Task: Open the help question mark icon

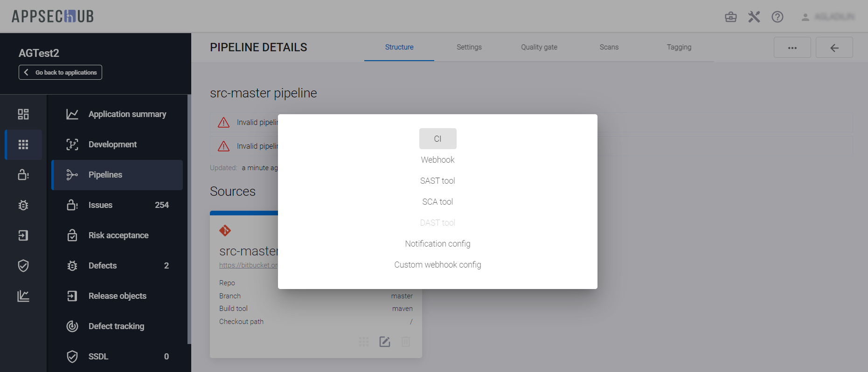Action: click(x=777, y=17)
